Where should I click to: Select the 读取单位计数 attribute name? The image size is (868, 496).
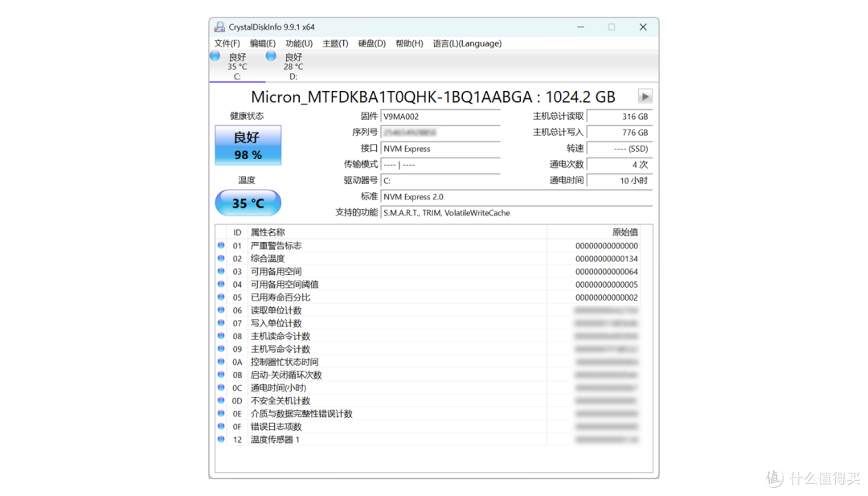coord(276,310)
